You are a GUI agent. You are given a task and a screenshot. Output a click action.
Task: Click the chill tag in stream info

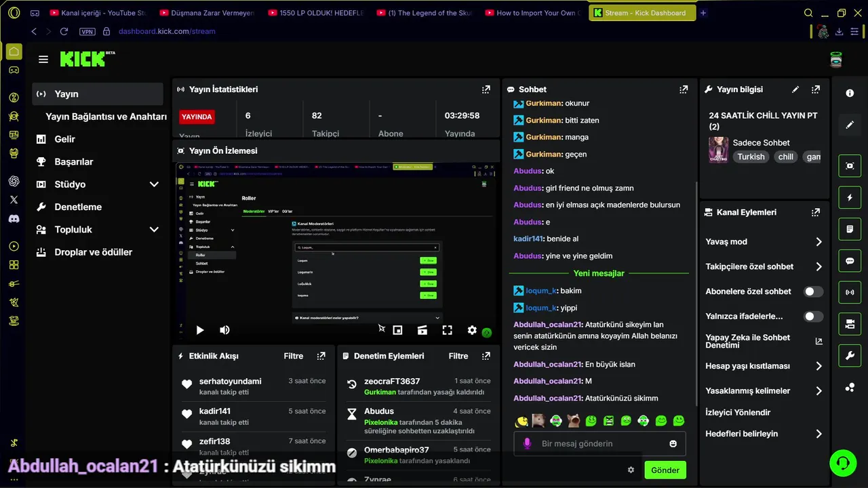click(x=786, y=157)
